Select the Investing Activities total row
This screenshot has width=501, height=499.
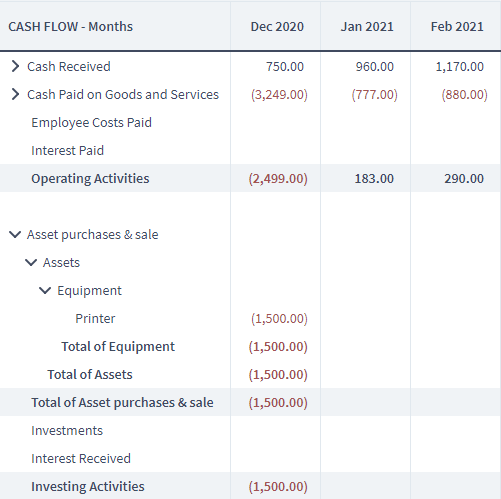click(250, 486)
